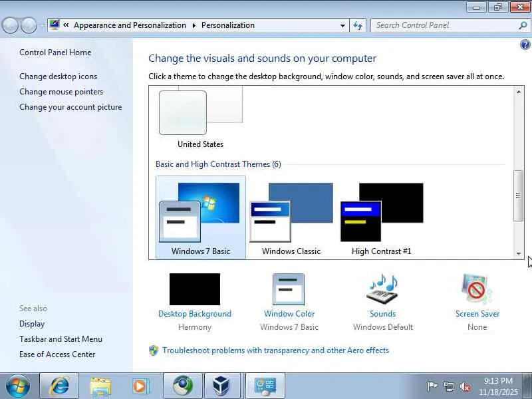Viewport: 532px width, 399px height.
Task: Click the network tray icon
Action: pos(449,386)
